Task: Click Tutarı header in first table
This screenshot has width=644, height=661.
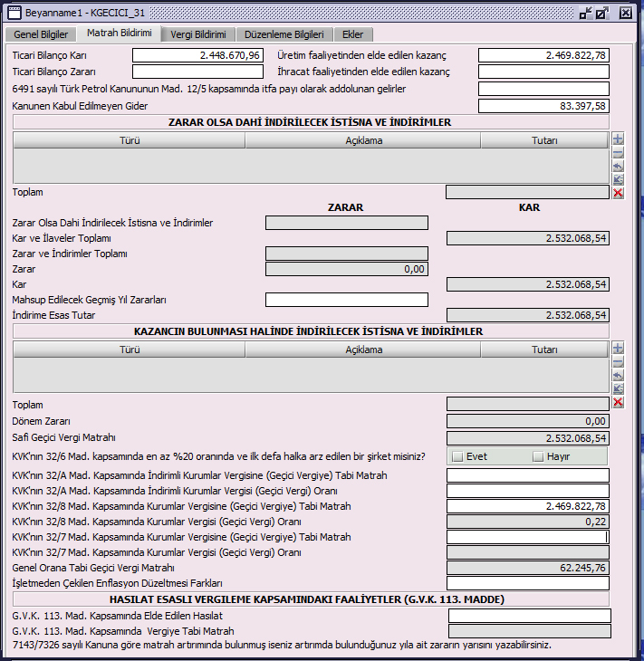Action: 544,140
